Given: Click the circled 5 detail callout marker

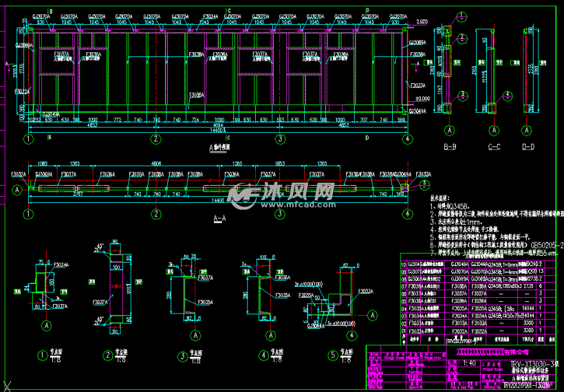Looking at the screenshot, I should (x=424, y=184).
